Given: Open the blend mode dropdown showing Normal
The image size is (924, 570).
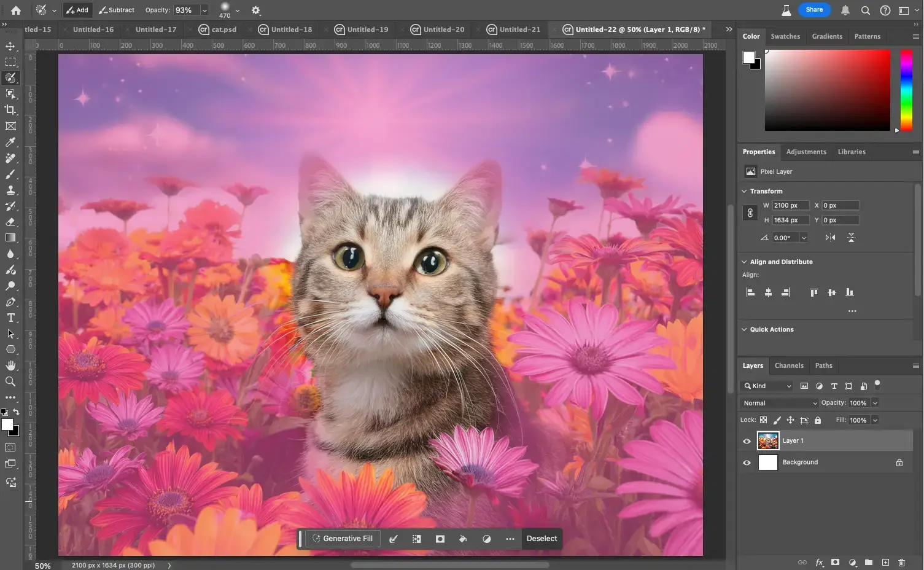Looking at the screenshot, I should click(778, 403).
